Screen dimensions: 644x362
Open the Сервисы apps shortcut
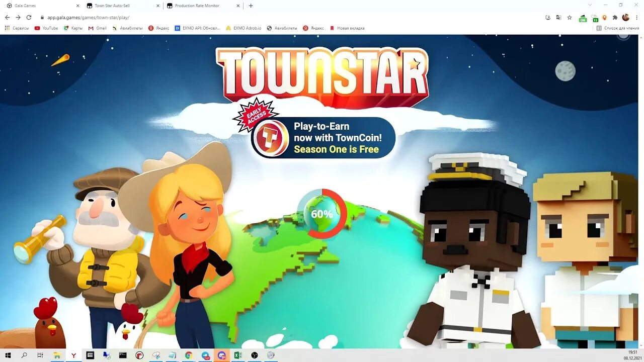pyautogui.click(x=17, y=28)
